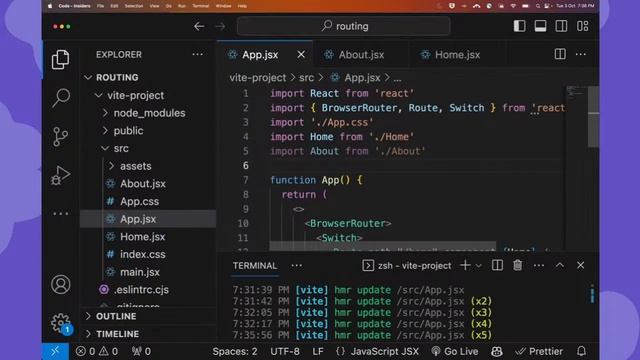Viewport: 640px width, 360px height.
Task: Create a new terminal with plus icon
Action: point(465,265)
